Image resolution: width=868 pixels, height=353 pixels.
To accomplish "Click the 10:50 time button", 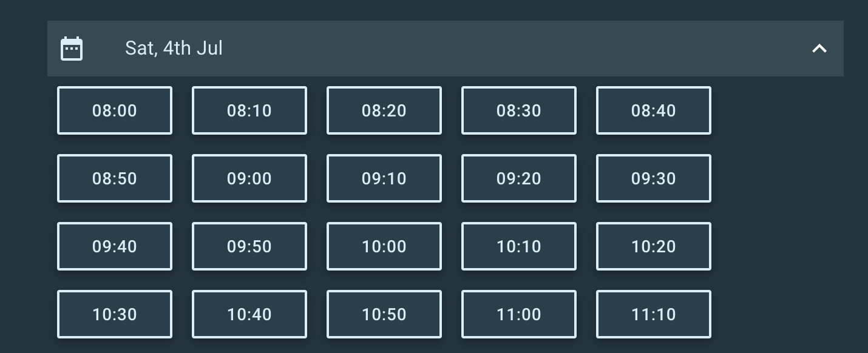I will coord(384,314).
